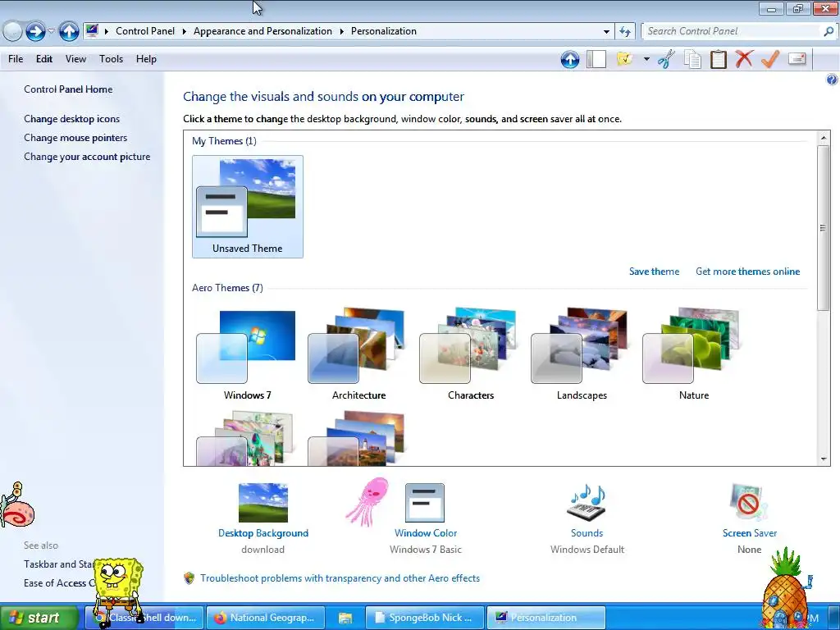Click Save theme link
The height and width of the screenshot is (630, 840).
coord(654,272)
